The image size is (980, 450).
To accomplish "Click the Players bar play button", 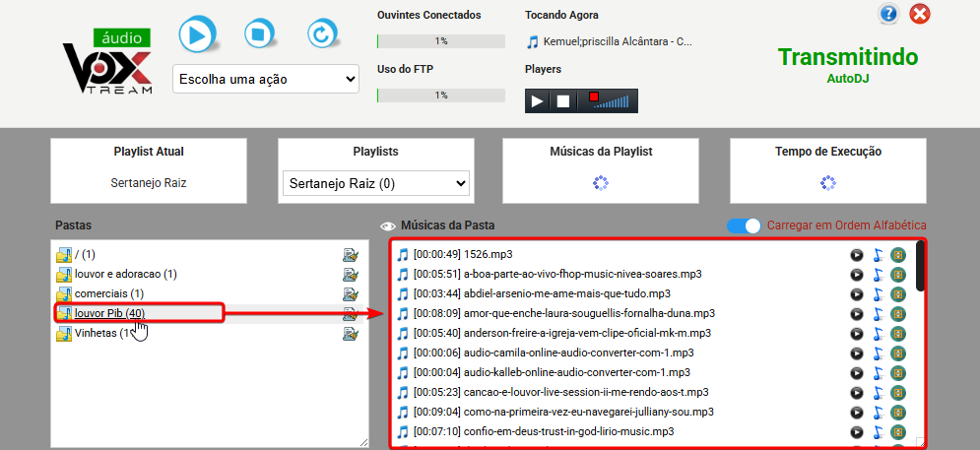I will tap(538, 101).
